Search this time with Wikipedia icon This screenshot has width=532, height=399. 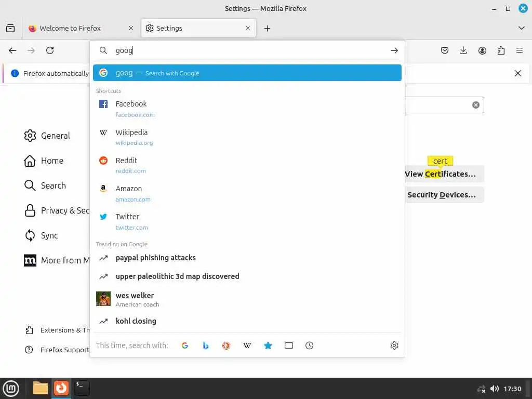click(x=247, y=345)
